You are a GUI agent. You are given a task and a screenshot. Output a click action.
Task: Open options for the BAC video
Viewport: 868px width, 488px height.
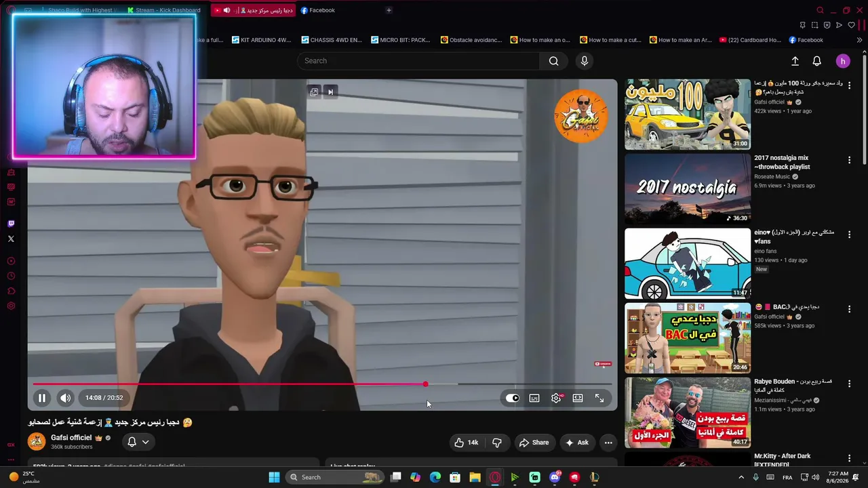pos(849,309)
